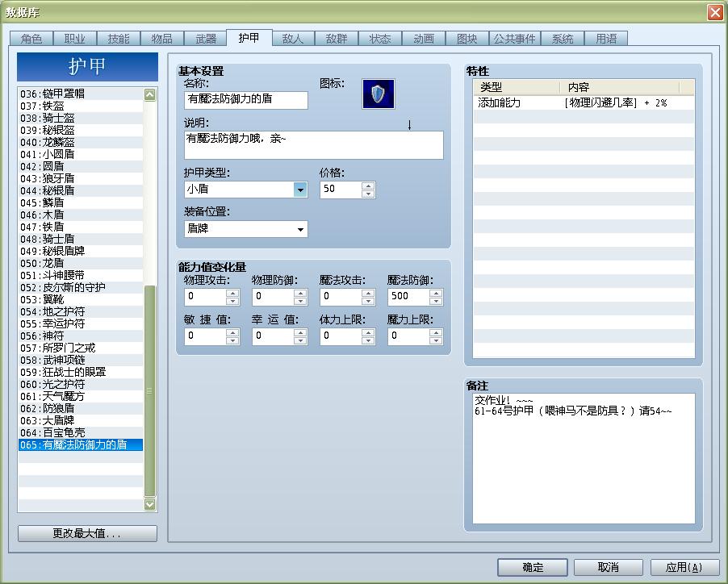Open the 公共事件 tab

(514, 37)
